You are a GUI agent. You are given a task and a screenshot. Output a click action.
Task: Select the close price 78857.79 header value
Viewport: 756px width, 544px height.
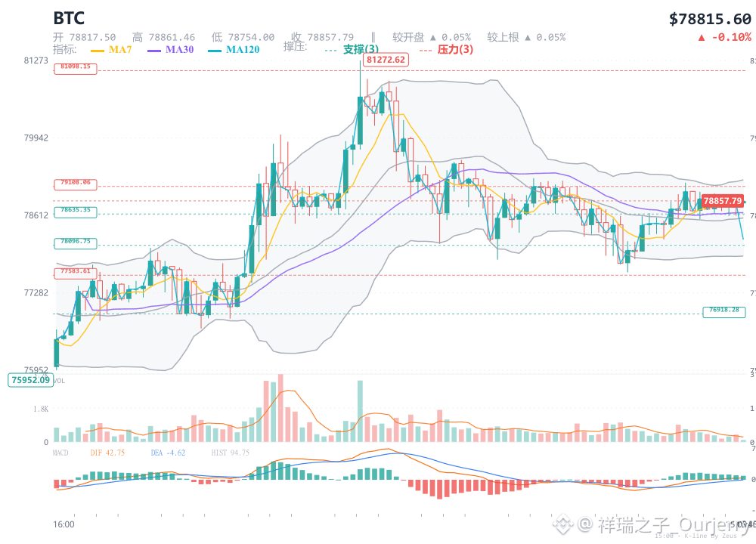click(330, 37)
